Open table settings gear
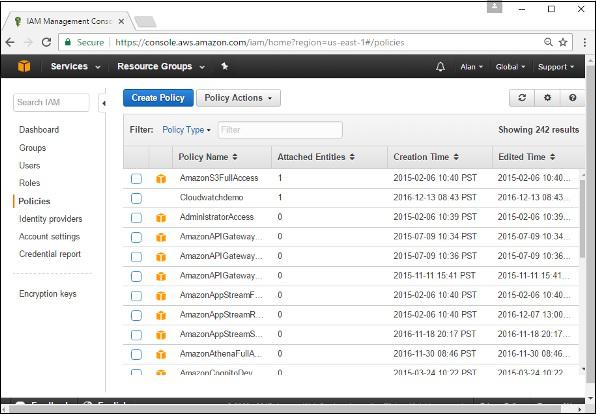 click(x=547, y=98)
